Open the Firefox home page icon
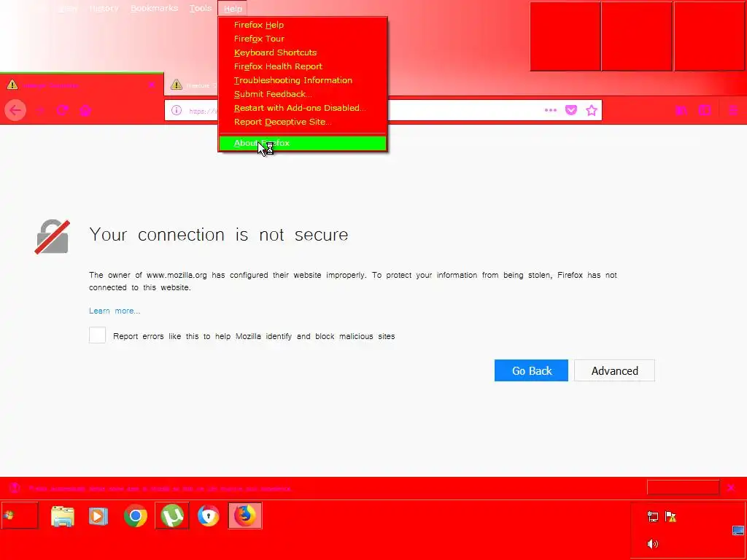Viewport: 747px width, 560px height. tap(85, 111)
